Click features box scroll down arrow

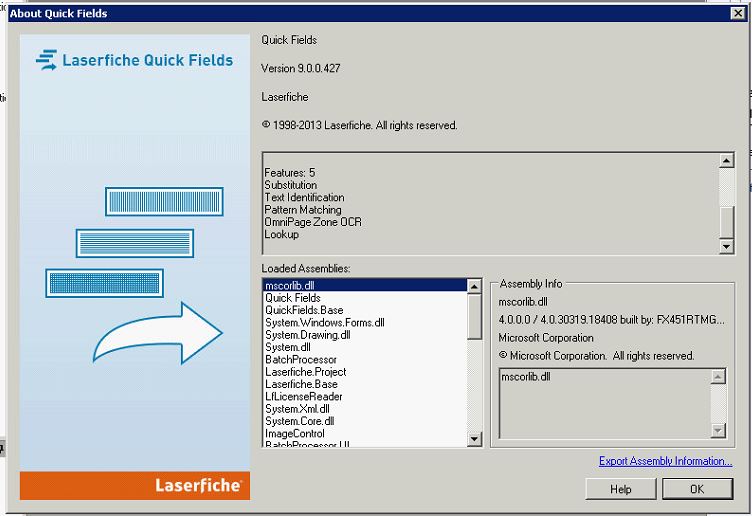726,246
